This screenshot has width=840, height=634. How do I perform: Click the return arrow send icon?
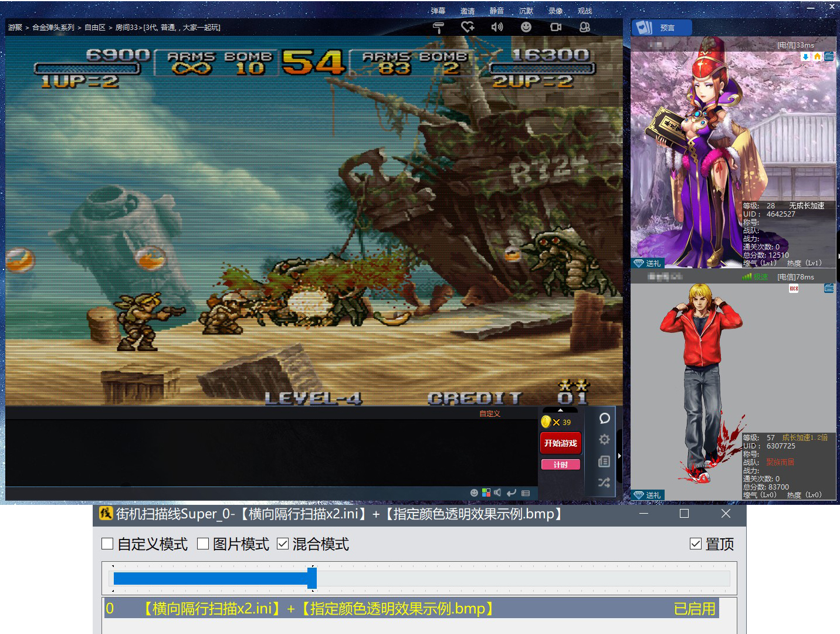point(512,493)
